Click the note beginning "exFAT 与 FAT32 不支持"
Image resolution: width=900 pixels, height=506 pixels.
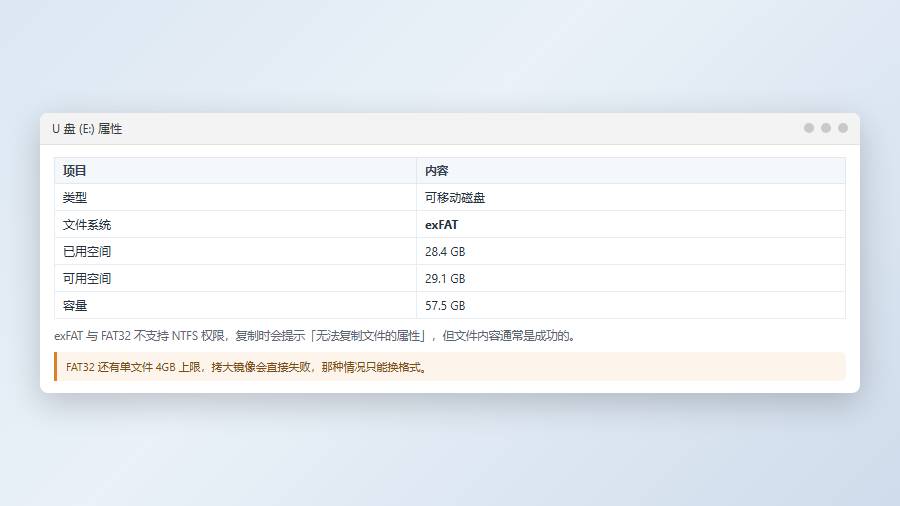[315, 336]
